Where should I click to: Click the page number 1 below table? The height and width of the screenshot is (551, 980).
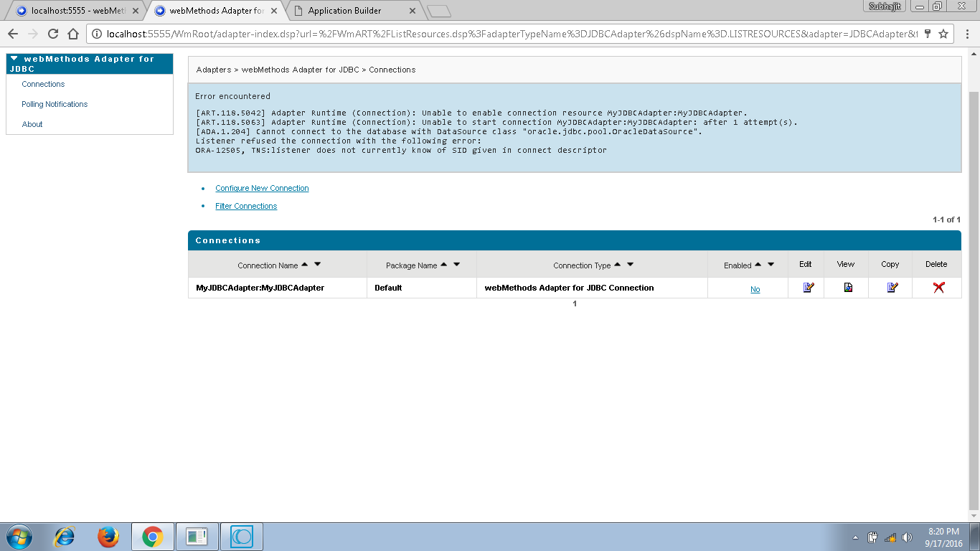[x=575, y=304]
